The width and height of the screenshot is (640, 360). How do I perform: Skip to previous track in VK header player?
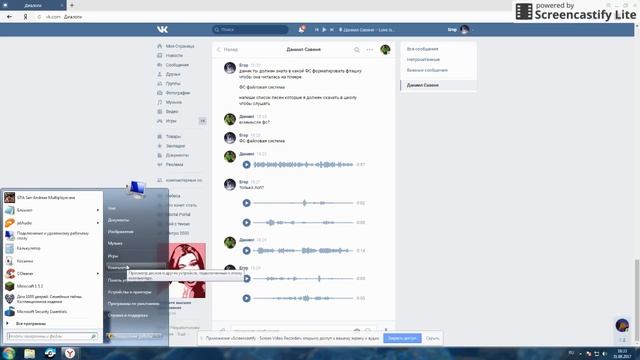(x=317, y=30)
